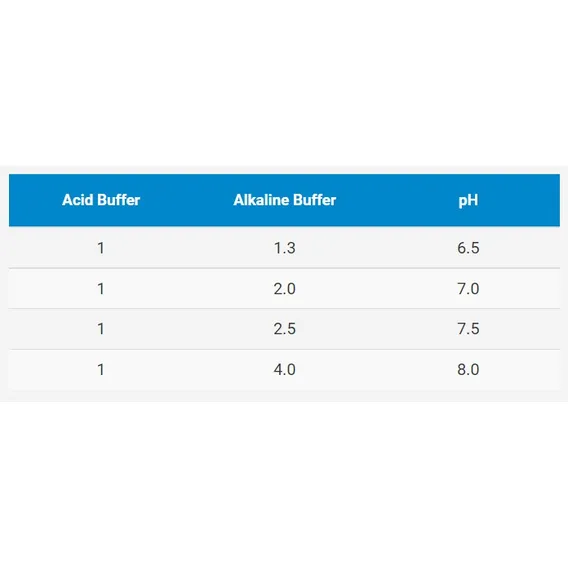Click the Alkaline Buffer column header
The height and width of the screenshot is (568, 568).
[x=285, y=200]
